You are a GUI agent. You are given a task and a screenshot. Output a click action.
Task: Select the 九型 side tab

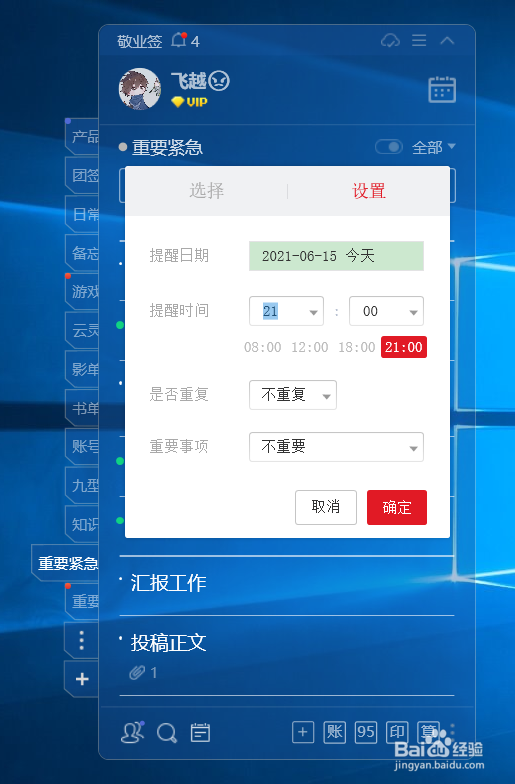pyautogui.click(x=82, y=486)
